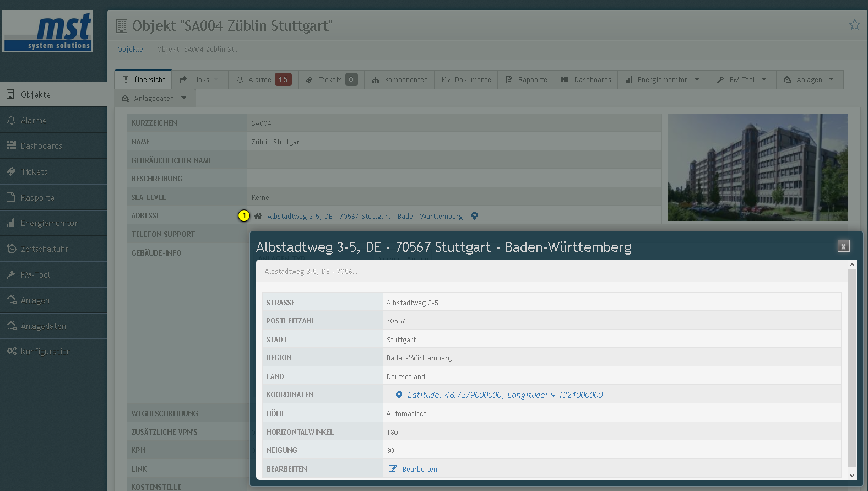
Task: Expand the FM-Tool tab dropdown
Action: tap(764, 79)
